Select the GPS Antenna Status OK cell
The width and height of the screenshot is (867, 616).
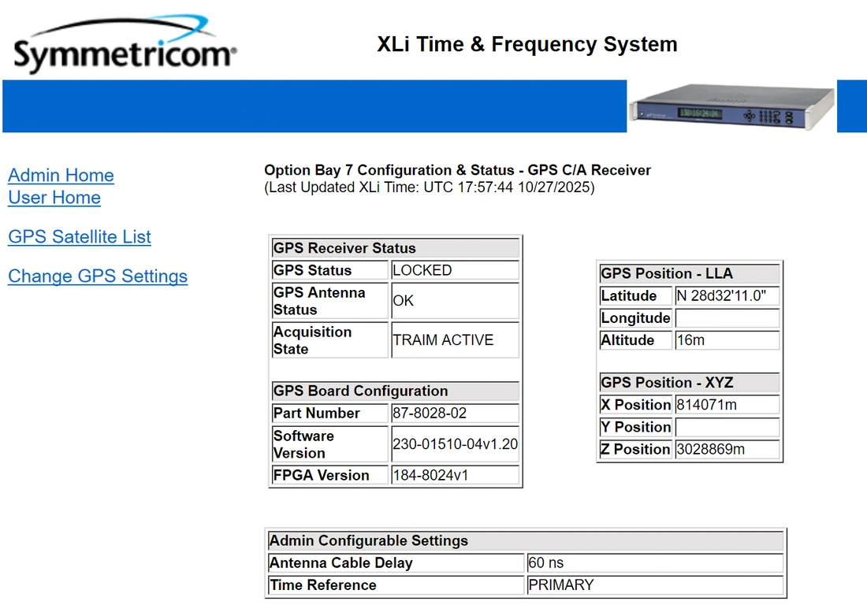point(455,301)
